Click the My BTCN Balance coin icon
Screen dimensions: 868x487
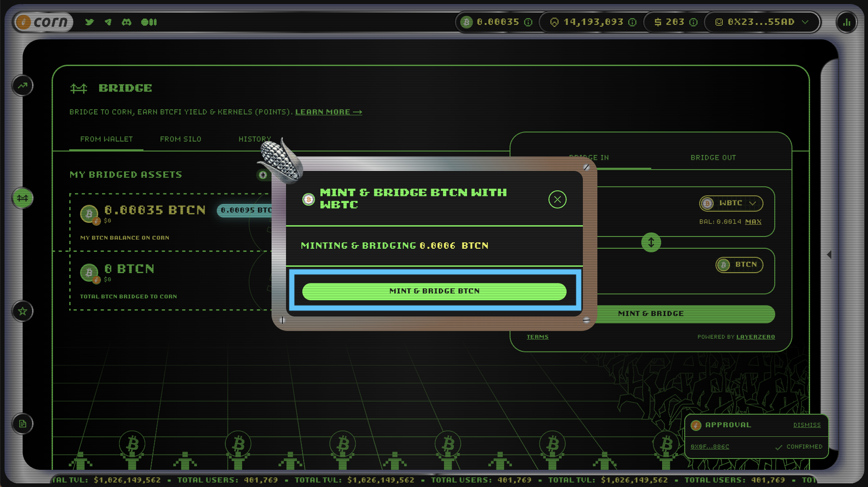coord(90,214)
